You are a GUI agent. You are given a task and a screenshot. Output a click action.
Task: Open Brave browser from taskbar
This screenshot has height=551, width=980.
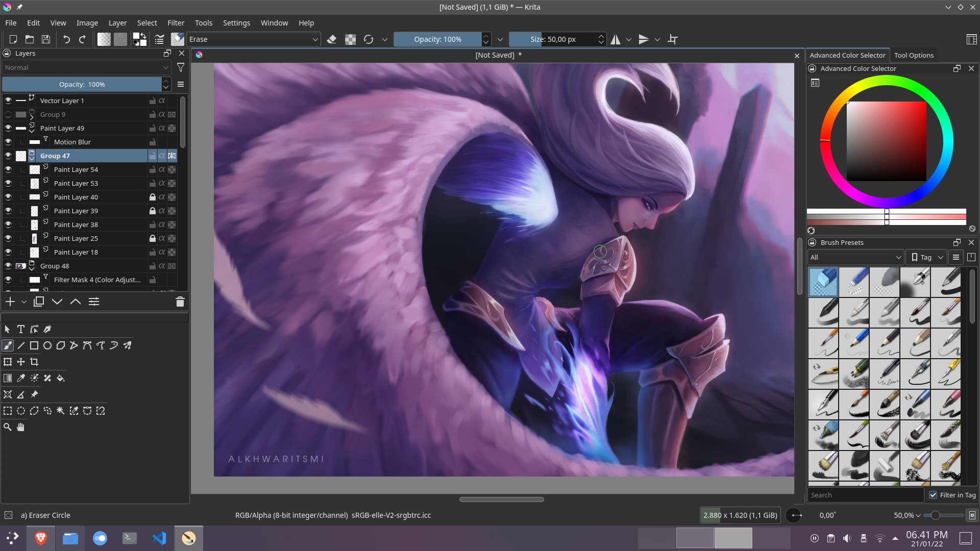pyautogui.click(x=41, y=538)
